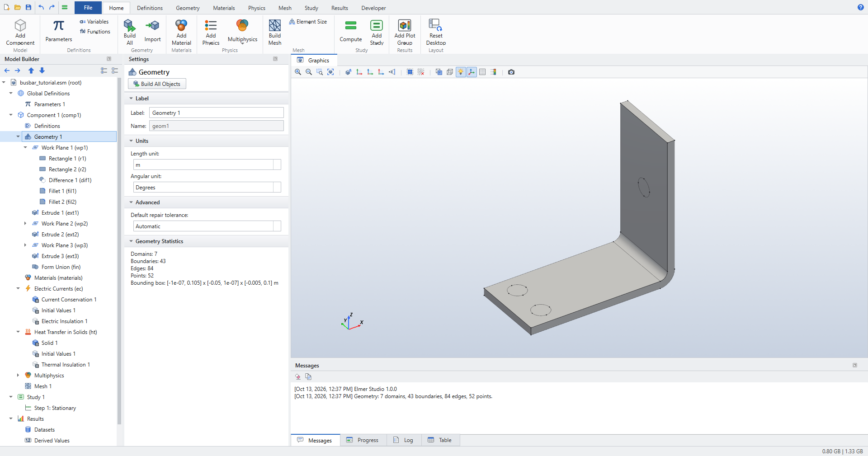Click the Zoom Out graphics tool
The width and height of the screenshot is (868, 456).
tap(309, 72)
